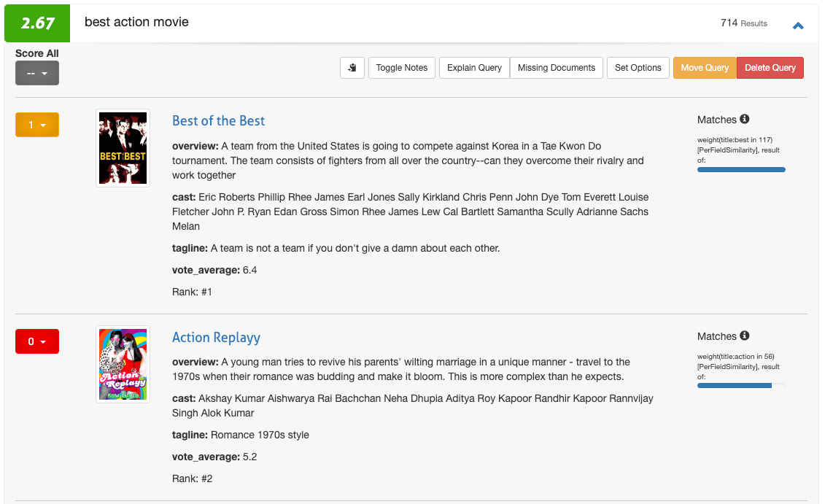Image resolution: width=825 pixels, height=504 pixels.
Task: Click info icon beside Best of the Best Matches
Action: point(744,119)
